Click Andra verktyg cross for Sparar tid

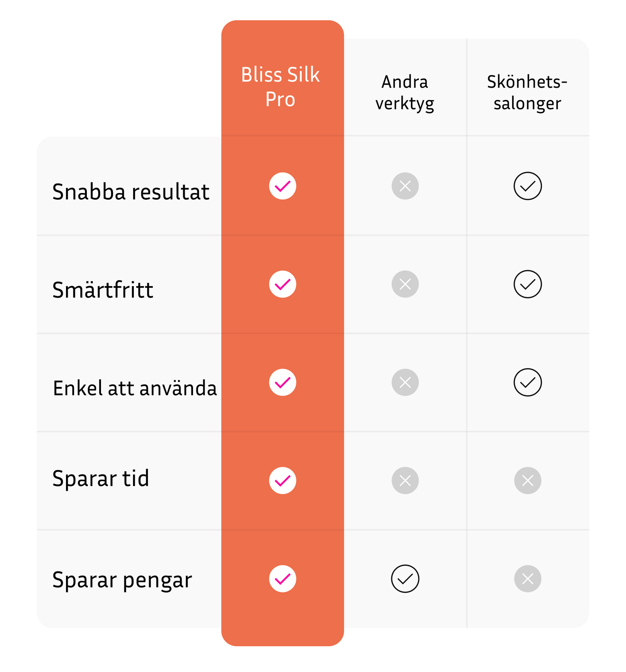[x=405, y=480]
